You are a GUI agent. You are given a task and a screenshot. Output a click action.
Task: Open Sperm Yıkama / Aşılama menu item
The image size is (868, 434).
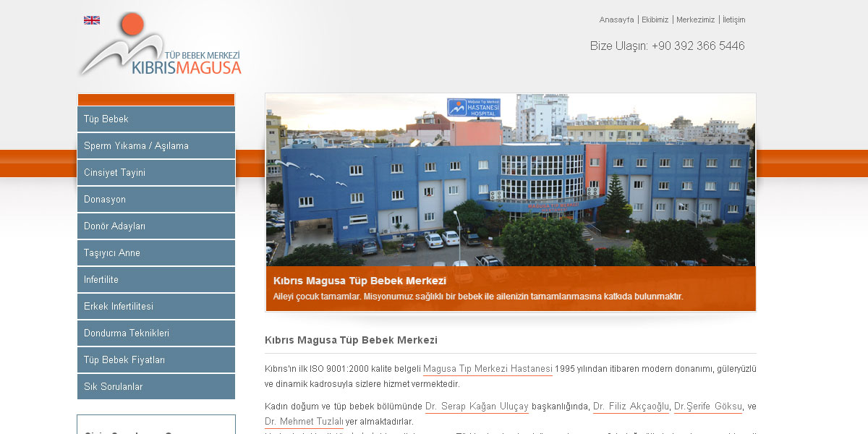click(156, 146)
